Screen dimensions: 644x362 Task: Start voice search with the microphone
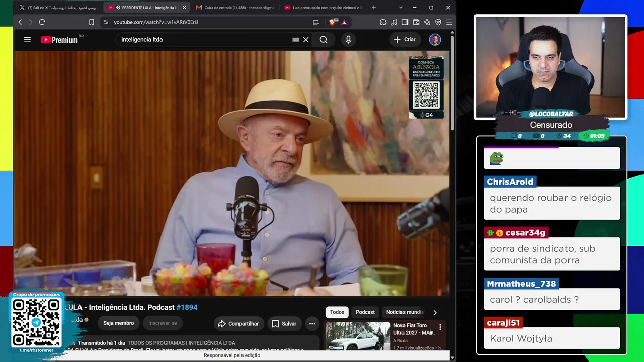[x=348, y=40]
